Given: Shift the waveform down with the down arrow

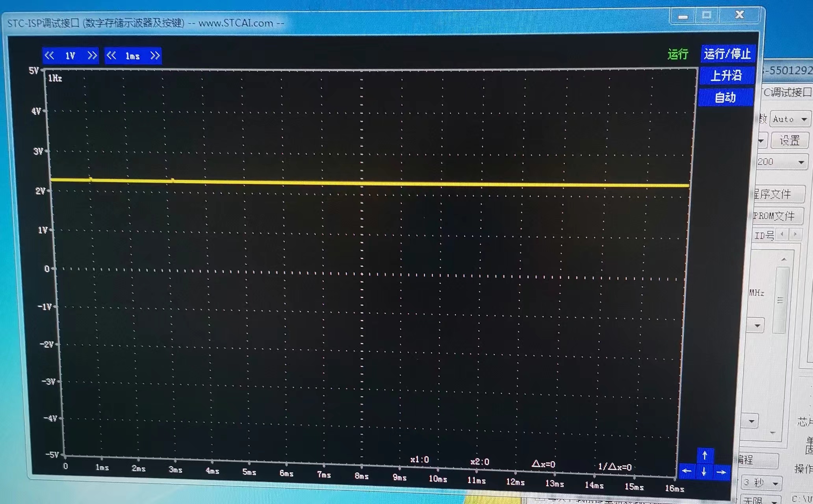Looking at the screenshot, I should tap(704, 472).
